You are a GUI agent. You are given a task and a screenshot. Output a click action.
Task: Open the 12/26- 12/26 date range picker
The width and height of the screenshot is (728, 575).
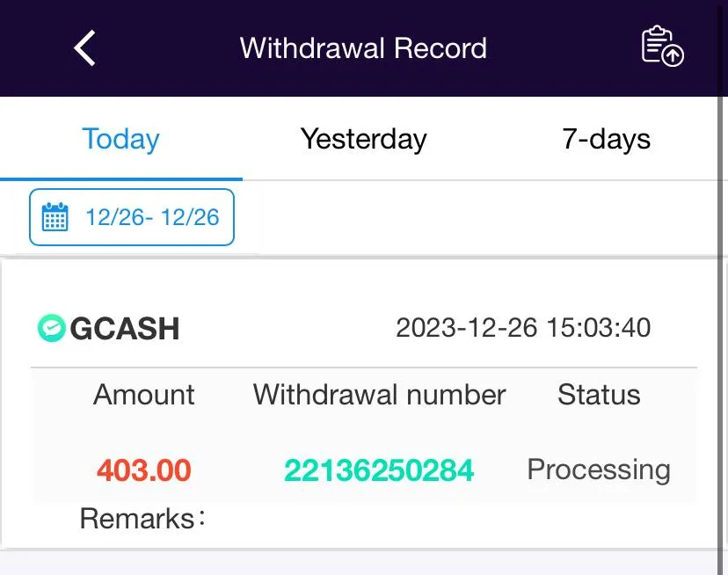tap(132, 217)
